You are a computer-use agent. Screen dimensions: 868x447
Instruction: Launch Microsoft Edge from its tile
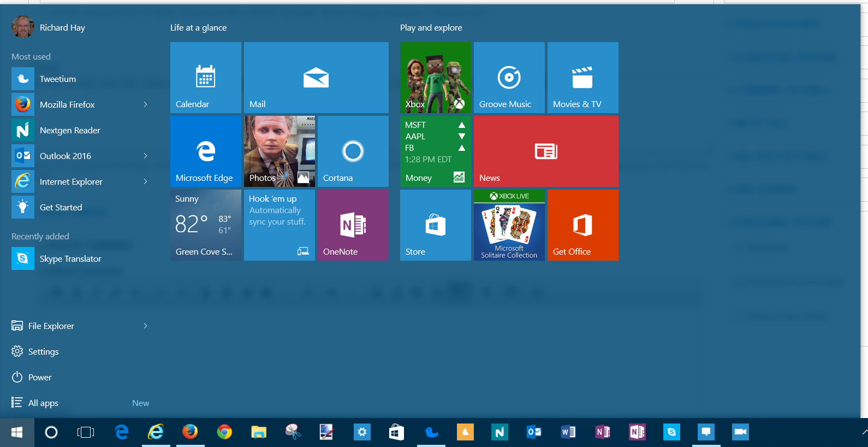tap(205, 151)
